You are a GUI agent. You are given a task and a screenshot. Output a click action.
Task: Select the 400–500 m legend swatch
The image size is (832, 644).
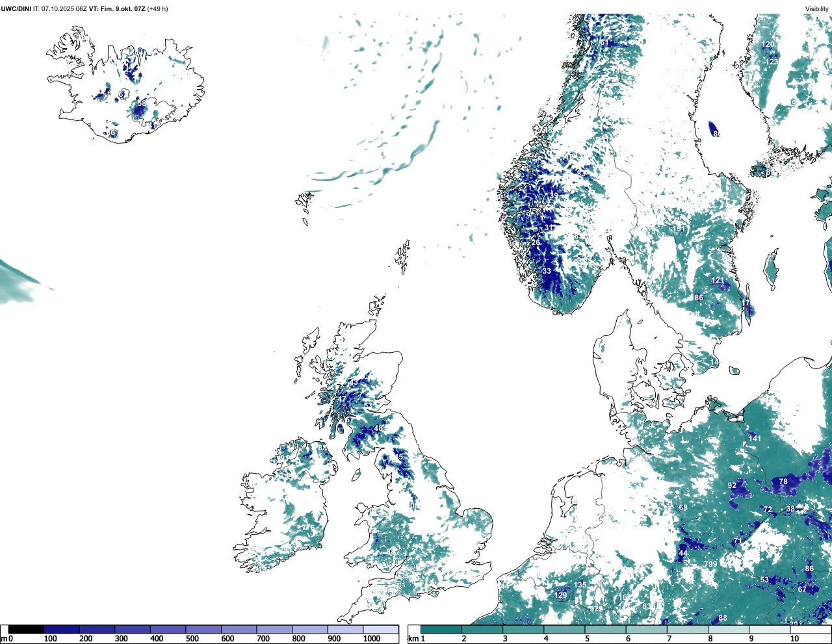pyautogui.click(x=168, y=629)
